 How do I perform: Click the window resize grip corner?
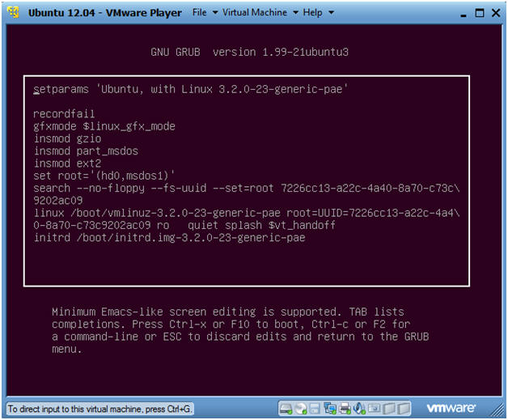point(497,409)
